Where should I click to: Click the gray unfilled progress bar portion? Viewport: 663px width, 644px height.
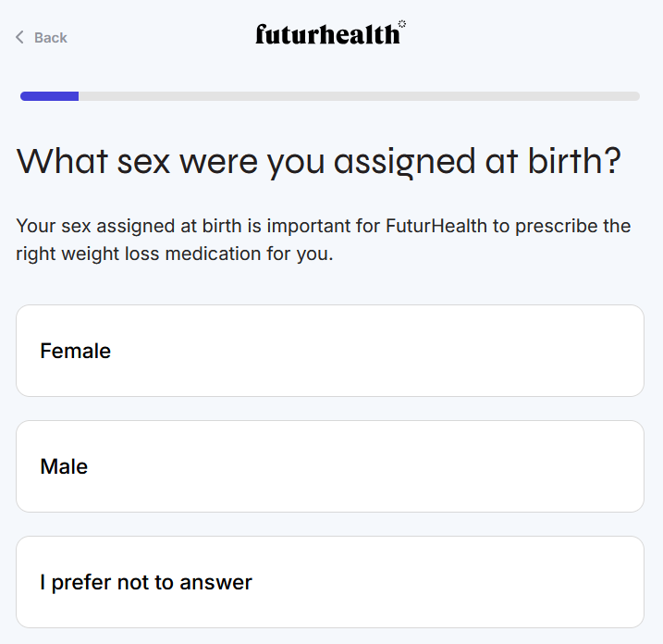tap(359, 96)
